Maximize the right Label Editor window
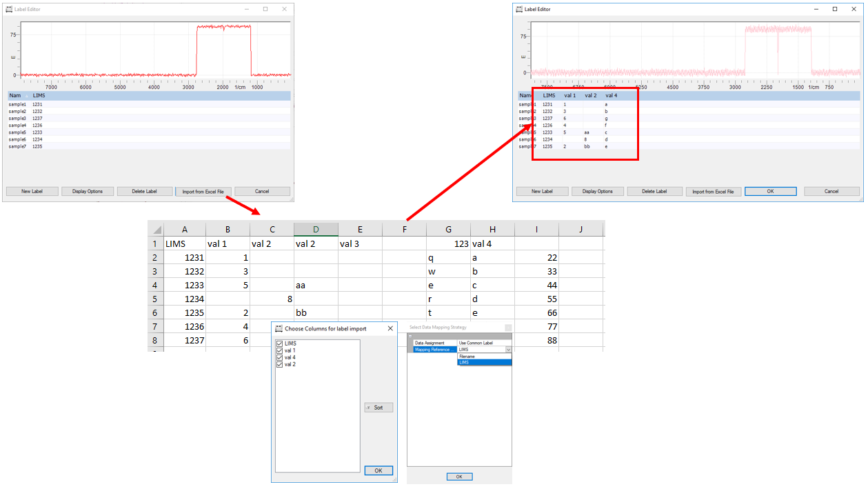868x489 pixels. tap(835, 10)
